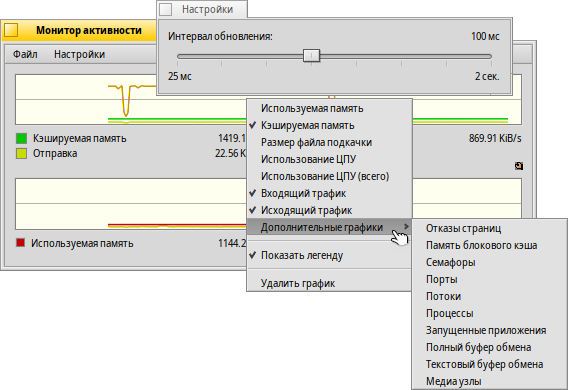Uncheck Входящий трафик graph
Image resolution: width=568 pixels, height=390 pixels.
329,193
